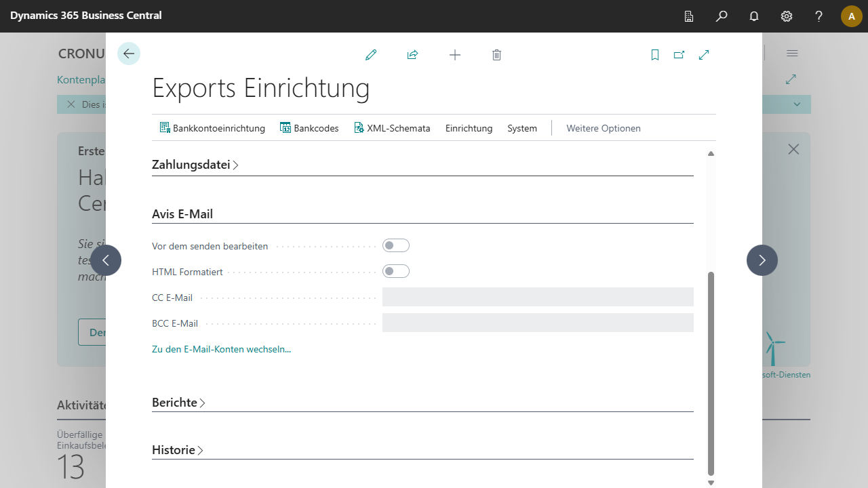Click the document icon in the top bar
This screenshot has height=488, width=868.
pyautogui.click(x=689, y=16)
